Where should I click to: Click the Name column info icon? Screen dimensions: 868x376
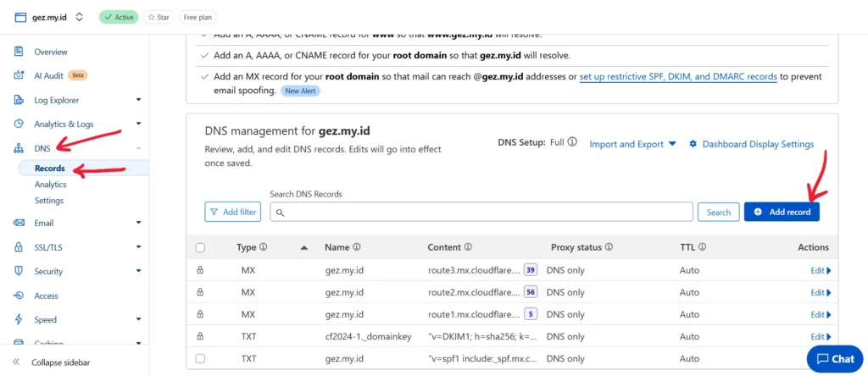pos(357,247)
